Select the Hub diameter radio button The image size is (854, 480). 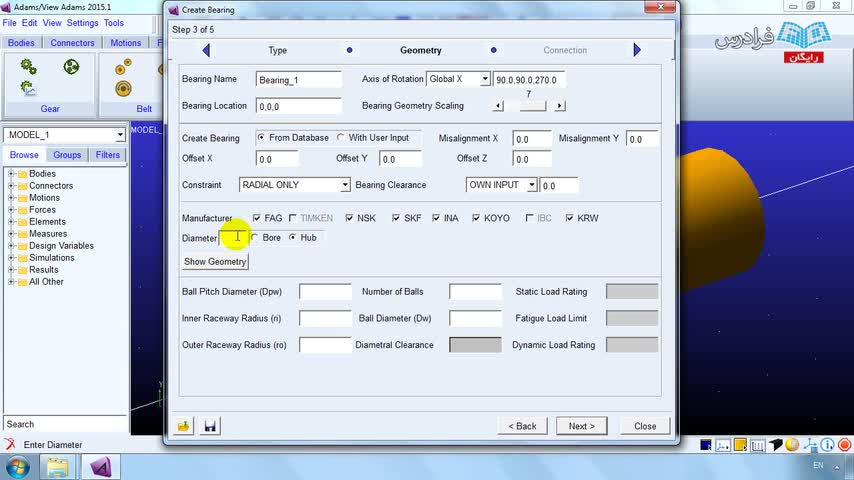(x=293, y=238)
